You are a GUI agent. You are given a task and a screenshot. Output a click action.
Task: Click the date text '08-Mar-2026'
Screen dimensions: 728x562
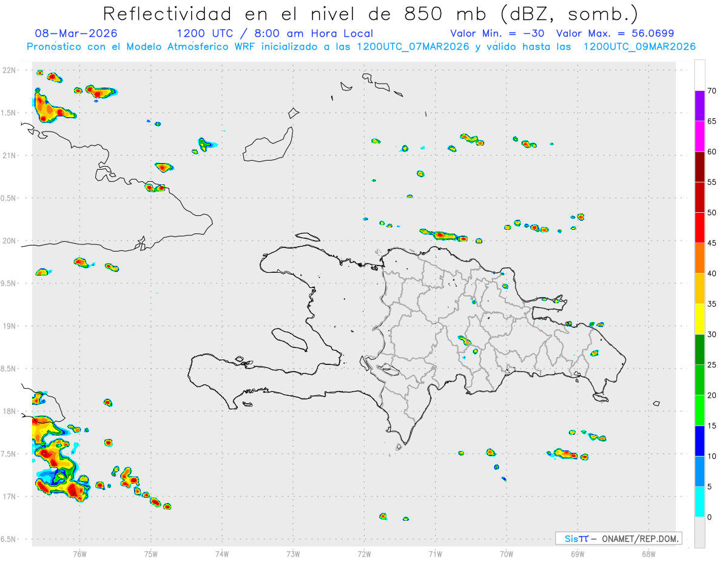pyautogui.click(x=76, y=33)
